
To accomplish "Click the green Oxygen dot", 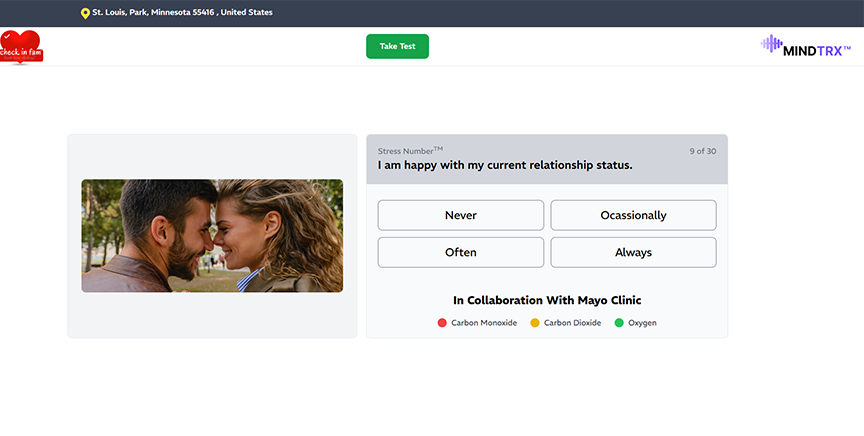I will 619,323.
